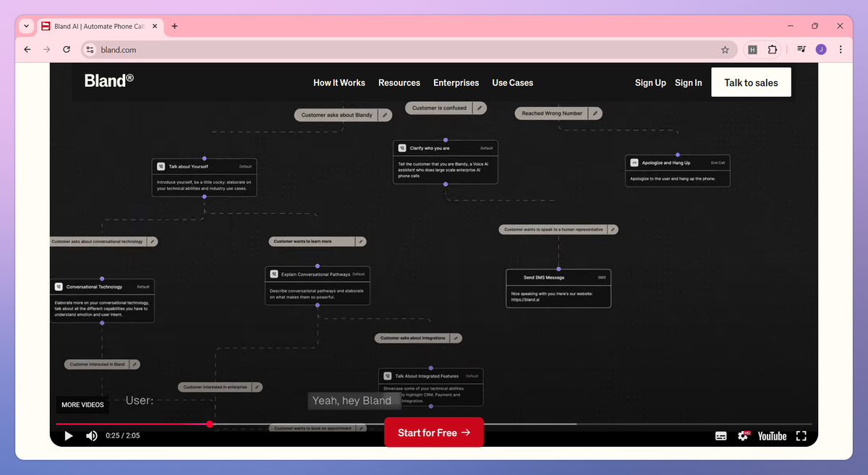Viewport: 868px width, 475px height.
Task: Open the Enterprises menu
Action: (456, 83)
